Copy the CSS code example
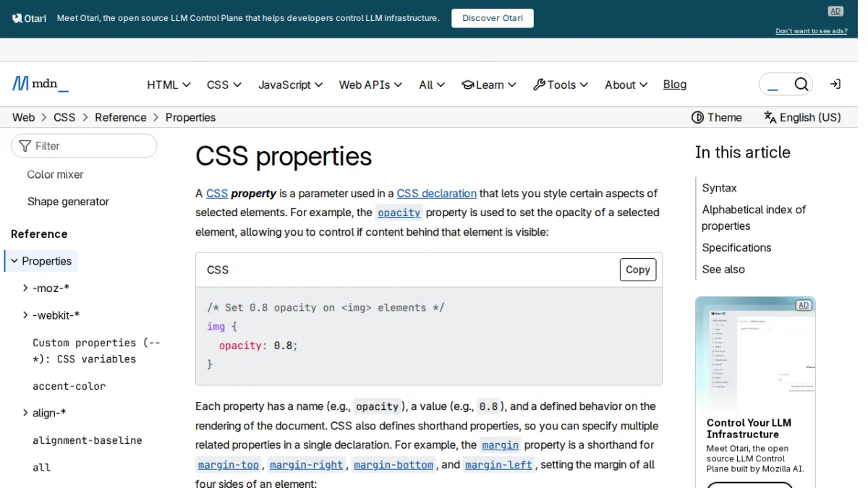The height and width of the screenshot is (488, 868). pos(638,270)
